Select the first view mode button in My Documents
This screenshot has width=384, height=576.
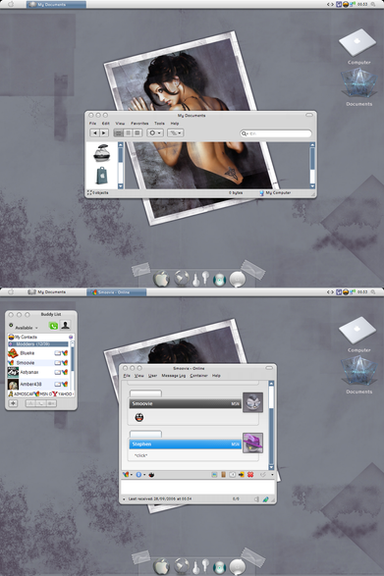119,133
